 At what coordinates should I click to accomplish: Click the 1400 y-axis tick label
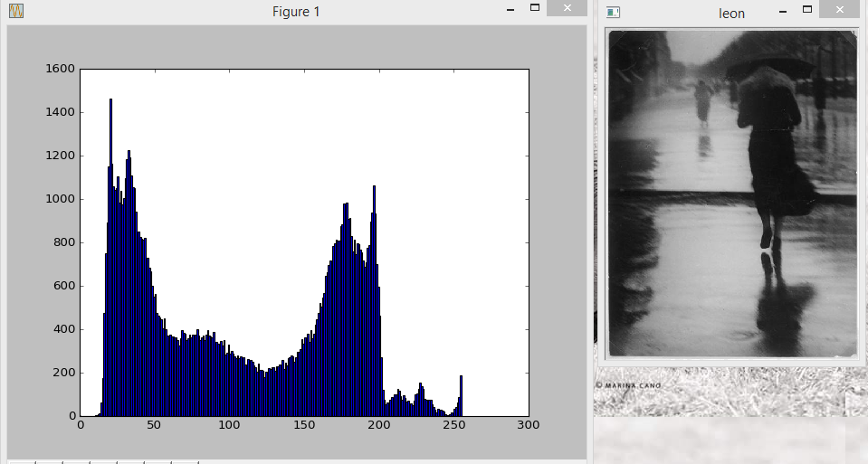(60, 112)
